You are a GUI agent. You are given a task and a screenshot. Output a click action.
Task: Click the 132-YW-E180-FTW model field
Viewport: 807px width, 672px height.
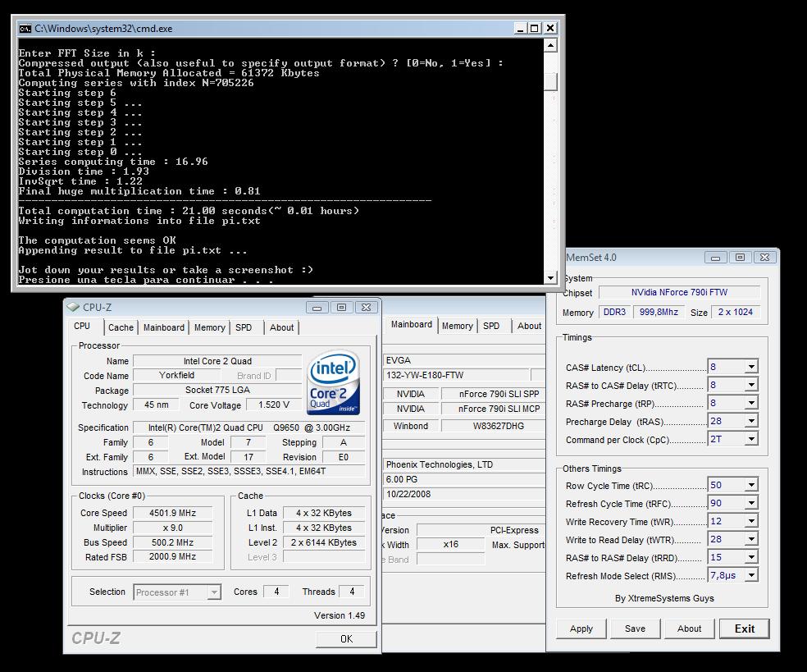tap(456, 376)
